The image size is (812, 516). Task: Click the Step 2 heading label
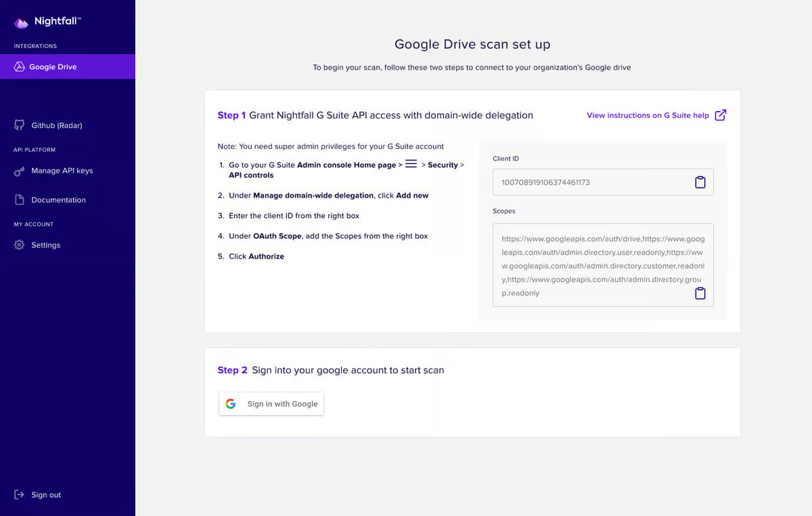pyautogui.click(x=232, y=370)
